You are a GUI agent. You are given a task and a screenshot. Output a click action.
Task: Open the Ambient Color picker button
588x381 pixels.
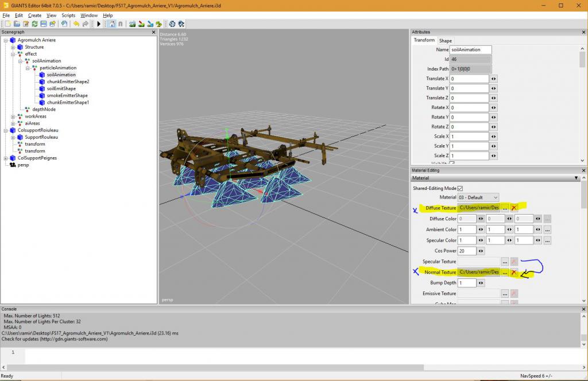pos(547,230)
